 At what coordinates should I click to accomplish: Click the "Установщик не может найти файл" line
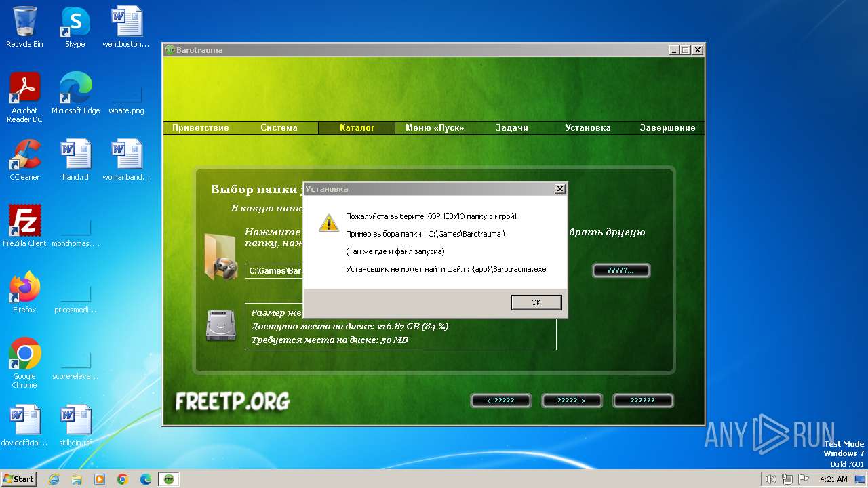446,269
